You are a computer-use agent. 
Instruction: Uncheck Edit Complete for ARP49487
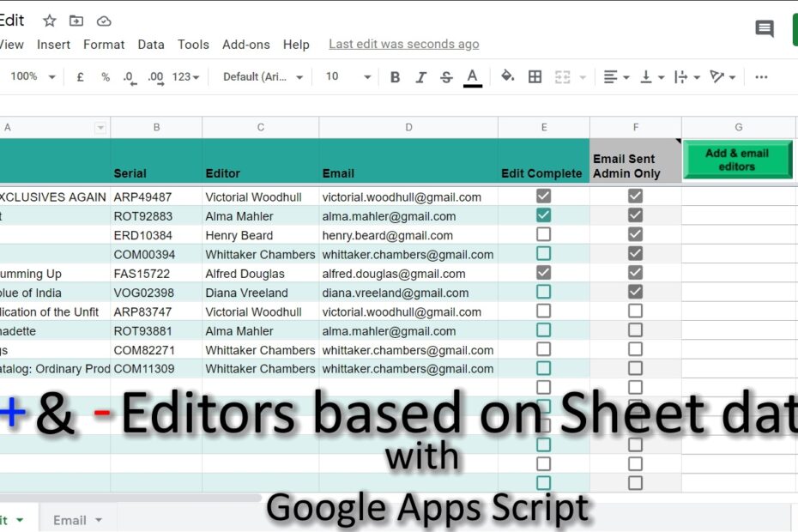pos(543,196)
